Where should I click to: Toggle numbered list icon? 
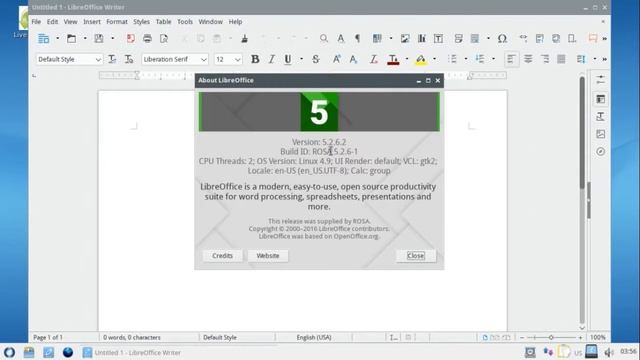pos(480,59)
